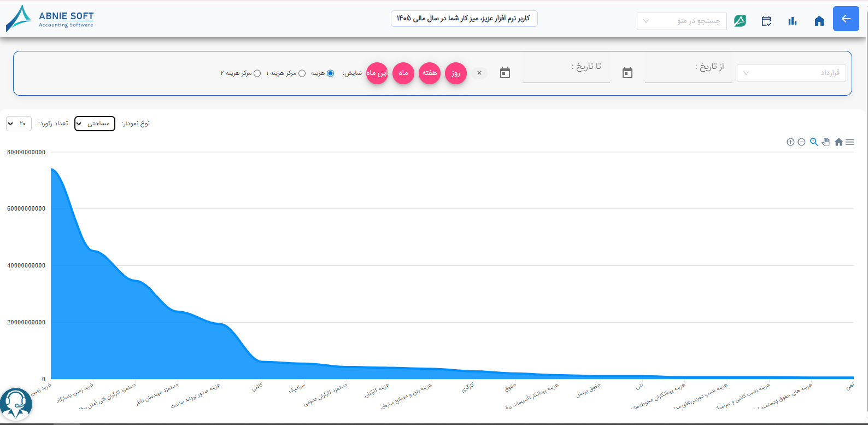Open chart type dropdown showing 'مساحتی'
Image resolution: width=868 pixels, height=425 pixels.
click(95, 124)
